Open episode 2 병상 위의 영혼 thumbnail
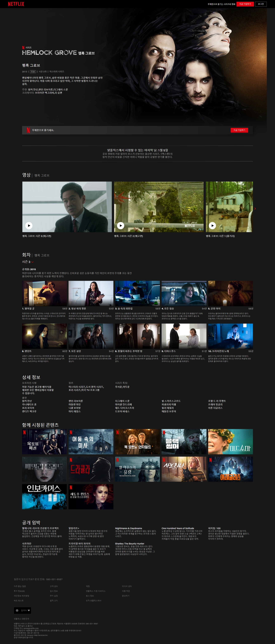275x644 pixels. point(91,293)
